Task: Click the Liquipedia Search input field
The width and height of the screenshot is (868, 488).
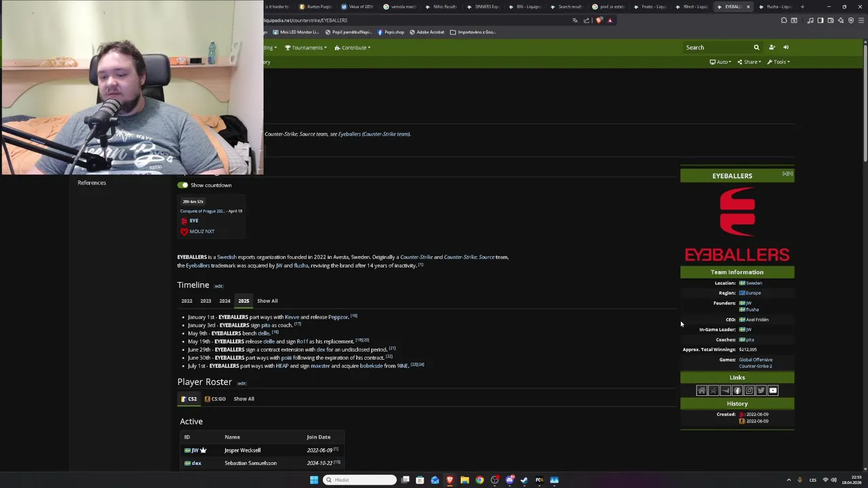Action: point(717,47)
